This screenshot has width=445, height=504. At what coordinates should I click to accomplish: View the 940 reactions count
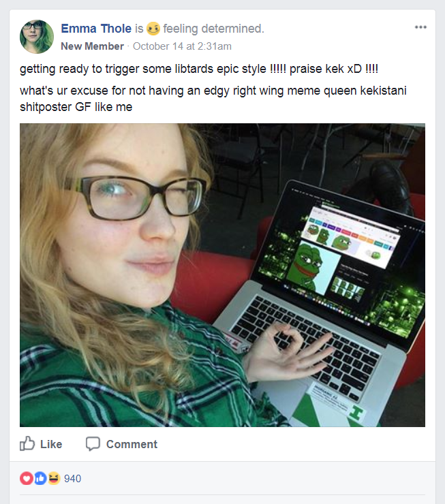(72, 479)
